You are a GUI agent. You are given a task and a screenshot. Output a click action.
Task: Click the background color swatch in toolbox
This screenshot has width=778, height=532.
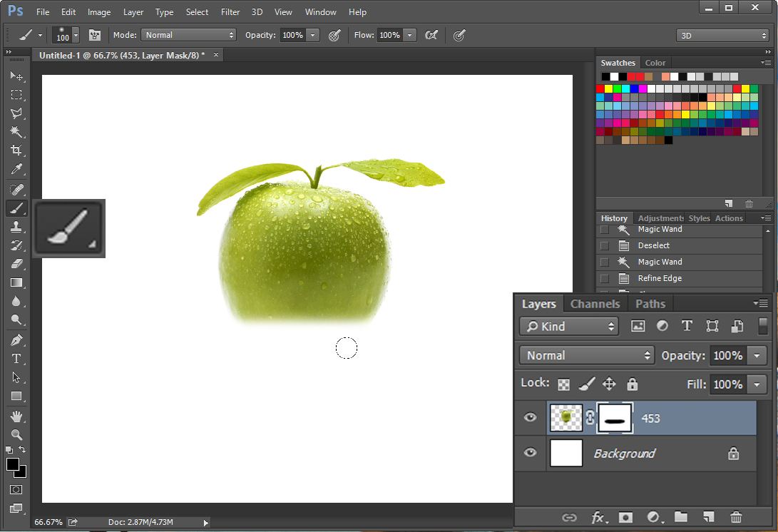coord(22,474)
